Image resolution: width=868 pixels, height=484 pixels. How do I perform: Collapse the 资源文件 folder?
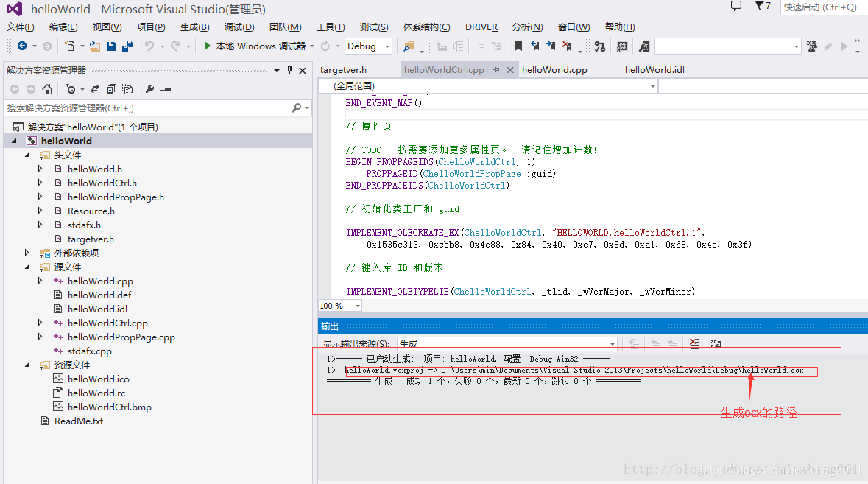[x=27, y=365]
